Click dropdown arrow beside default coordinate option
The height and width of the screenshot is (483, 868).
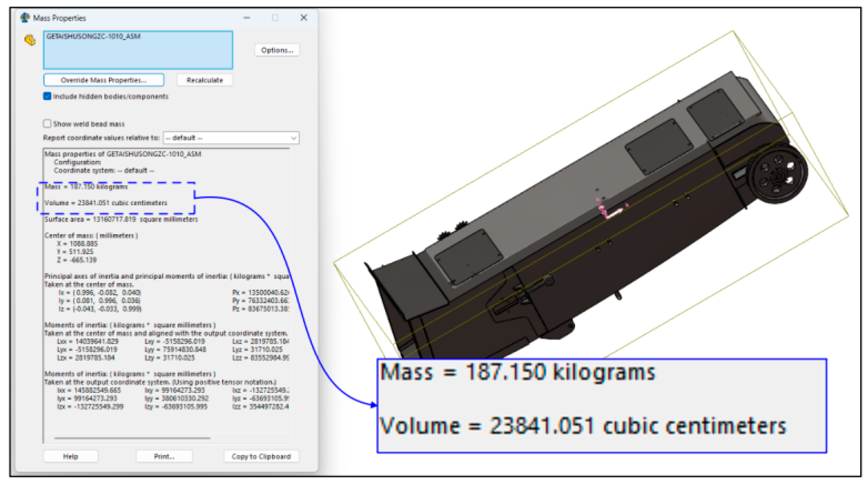(x=293, y=138)
